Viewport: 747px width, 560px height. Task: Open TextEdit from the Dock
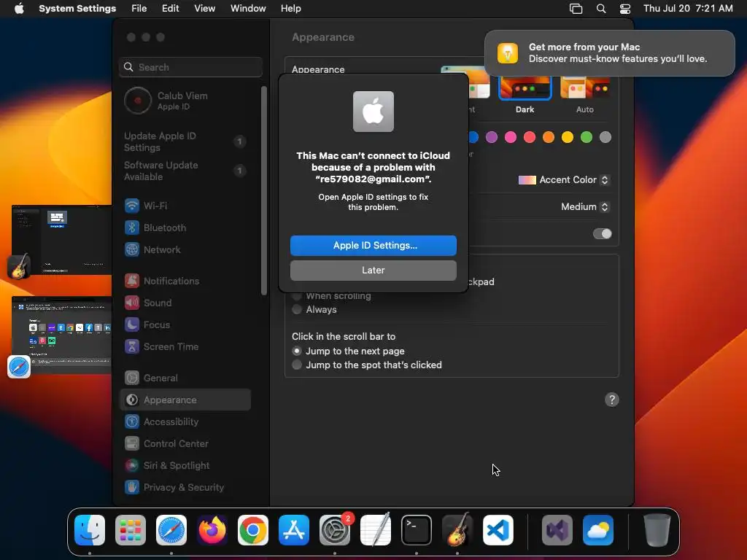pyautogui.click(x=376, y=530)
